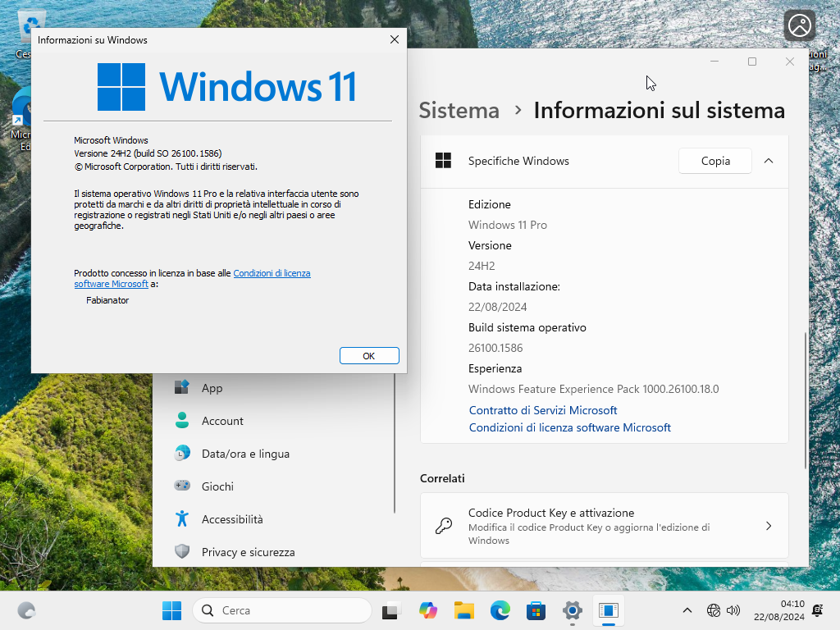840x630 pixels.
Task: Click the Data/ora globe clock icon
Action: click(182, 453)
